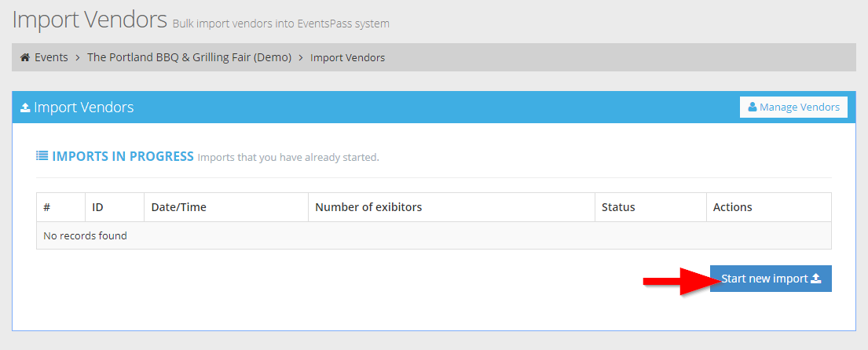
Task: Click the Imports In Progress heading
Action: pyautogui.click(x=123, y=156)
